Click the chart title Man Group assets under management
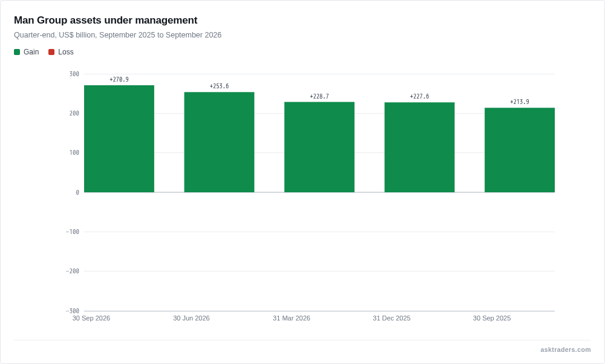The image size is (605, 364). pyautogui.click(x=106, y=20)
